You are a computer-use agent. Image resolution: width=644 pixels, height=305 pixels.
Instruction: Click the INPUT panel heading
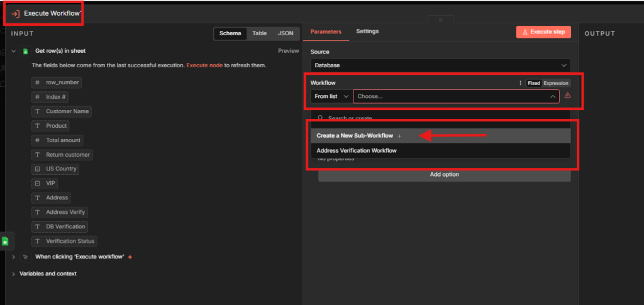pyautogui.click(x=23, y=34)
